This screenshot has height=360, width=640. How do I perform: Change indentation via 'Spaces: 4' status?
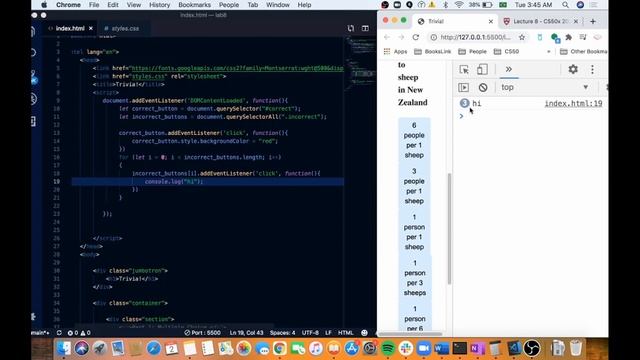282,333
